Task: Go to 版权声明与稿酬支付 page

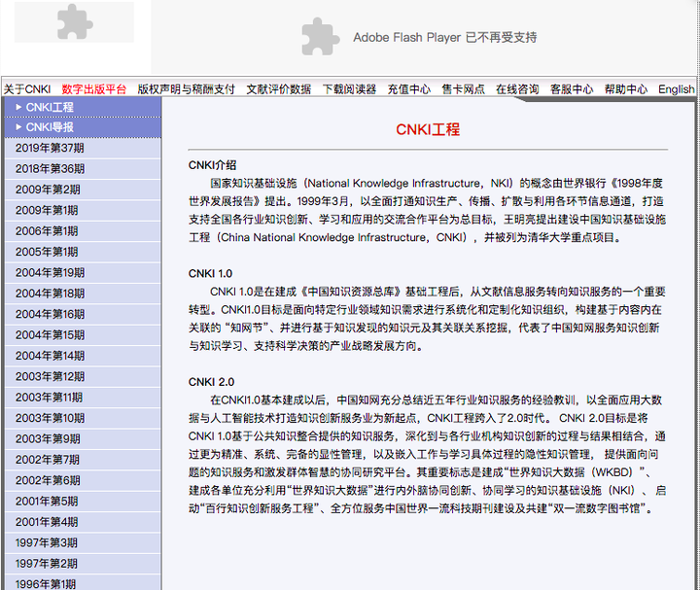Action: (186, 88)
